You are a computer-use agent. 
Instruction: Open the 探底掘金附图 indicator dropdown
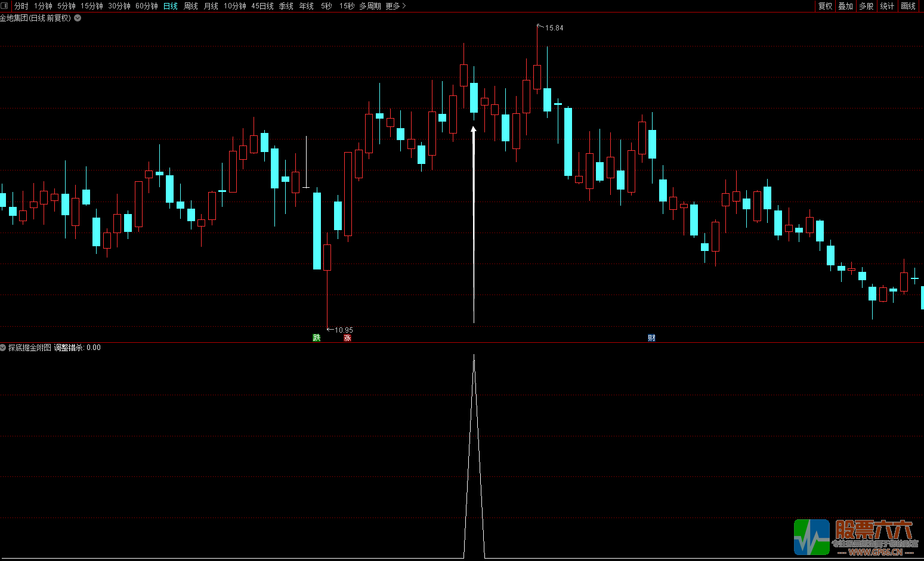pyautogui.click(x=4, y=348)
